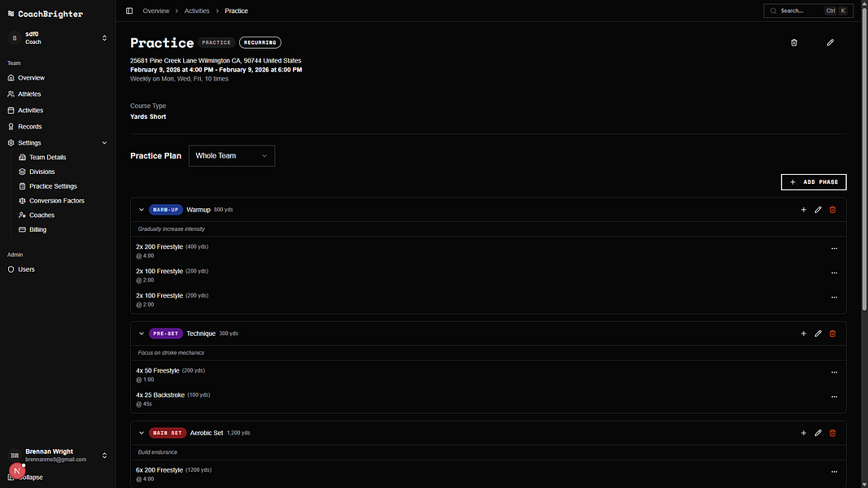Open options for 6x 200 Freestyle set
This screenshot has height=488, width=868.
(x=834, y=472)
